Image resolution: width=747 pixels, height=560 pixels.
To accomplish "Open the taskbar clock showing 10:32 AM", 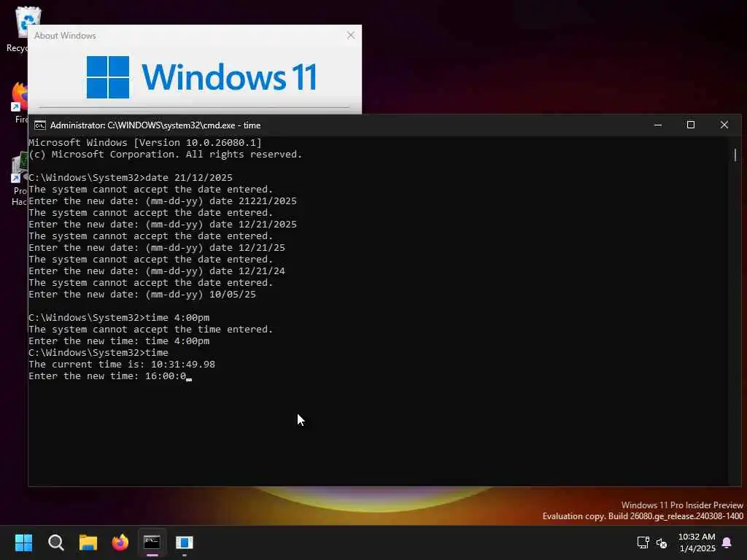I will click(697, 542).
